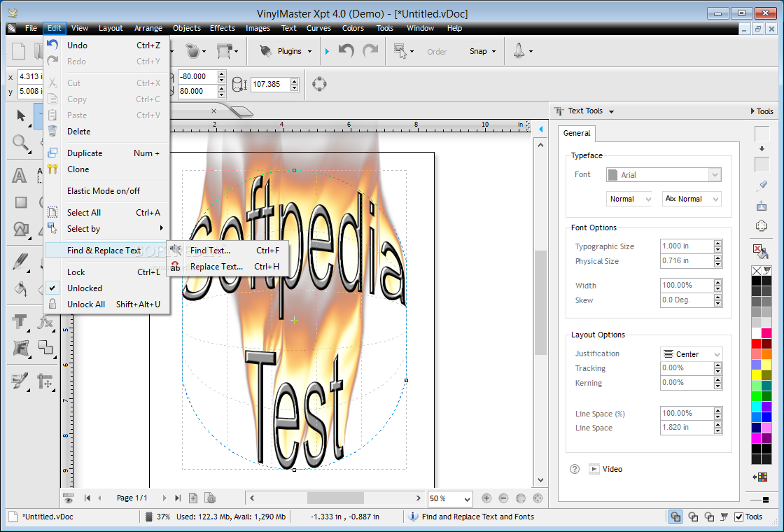Click the Video link
The height and width of the screenshot is (532, 784).
(x=612, y=469)
